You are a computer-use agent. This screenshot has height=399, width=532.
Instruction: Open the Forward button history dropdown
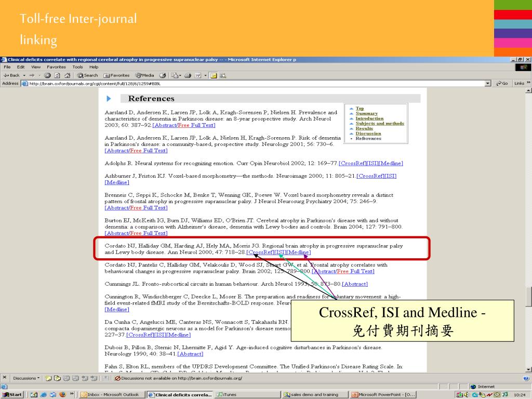(x=39, y=75)
